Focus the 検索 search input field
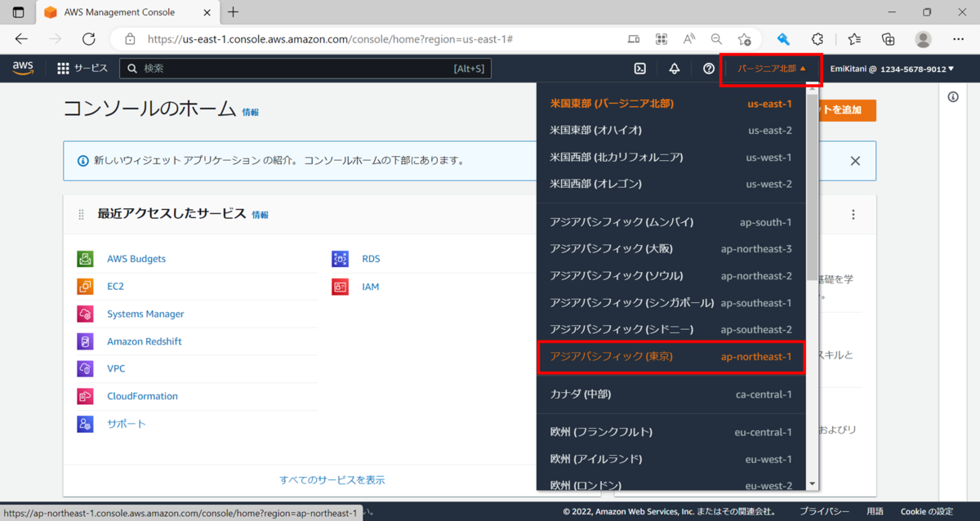This screenshot has width=980, height=521. point(305,69)
